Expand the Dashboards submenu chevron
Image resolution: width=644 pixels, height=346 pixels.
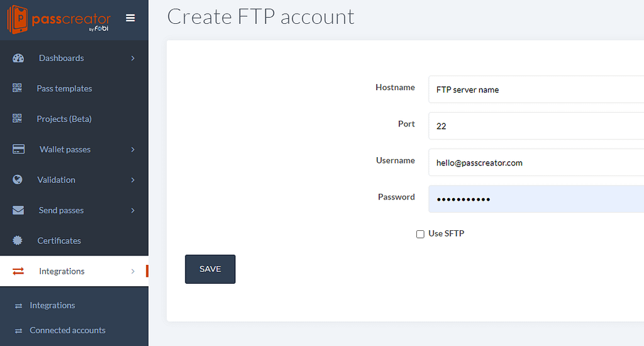(x=133, y=59)
